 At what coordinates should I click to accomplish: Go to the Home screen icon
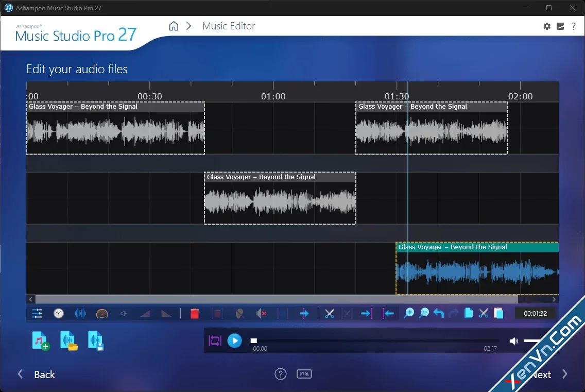[x=174, y=26]
